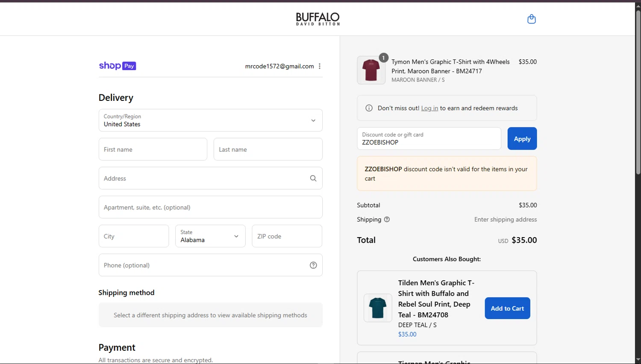Focus the City field
Viewport: 641px width, 364px height.
click(134, 236)
